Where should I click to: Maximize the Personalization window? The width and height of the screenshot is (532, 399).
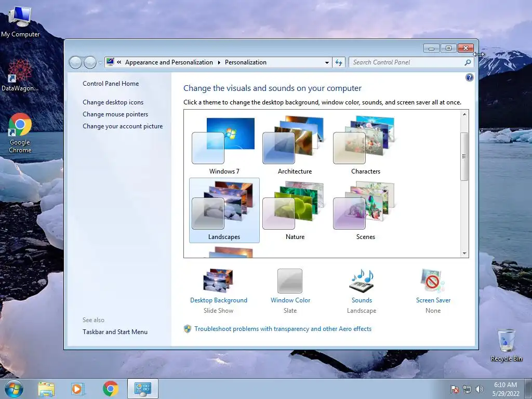(448, 48)
